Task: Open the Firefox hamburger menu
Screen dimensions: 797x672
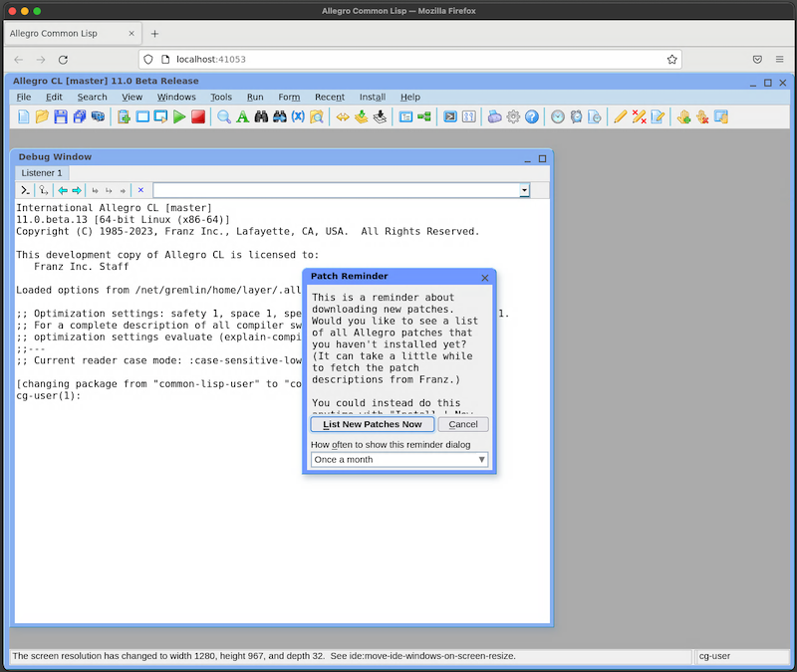Action: point(781,59)
